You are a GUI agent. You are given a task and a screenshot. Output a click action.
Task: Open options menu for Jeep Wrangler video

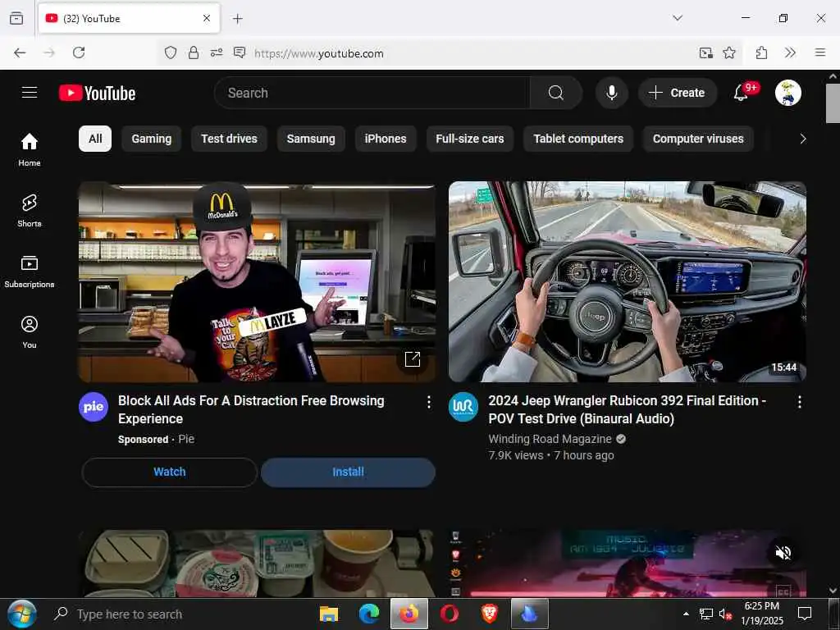[x=799, y=402]
